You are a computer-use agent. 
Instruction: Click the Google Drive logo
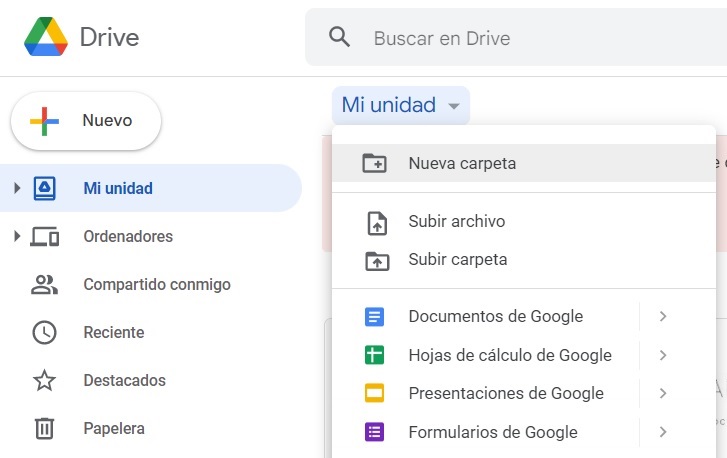46,38
